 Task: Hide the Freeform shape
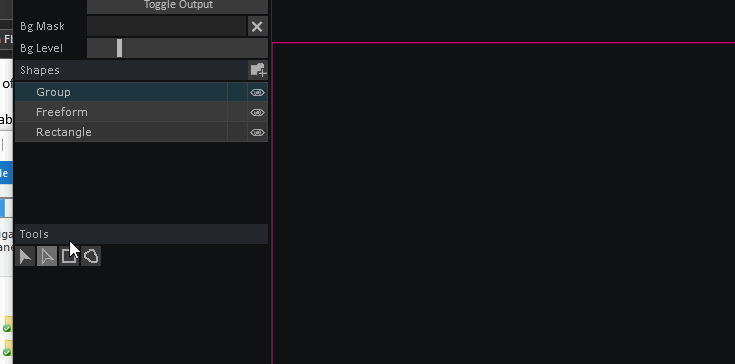pyautogui.click(x=257, y=112)
